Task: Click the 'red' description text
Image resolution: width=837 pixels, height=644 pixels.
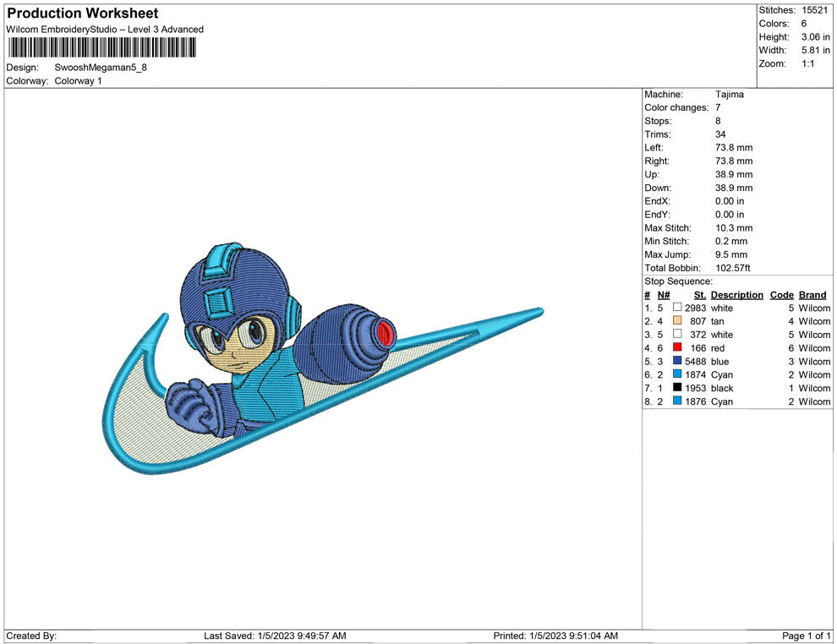Action: pyautogui.click(x=718, y=348)
